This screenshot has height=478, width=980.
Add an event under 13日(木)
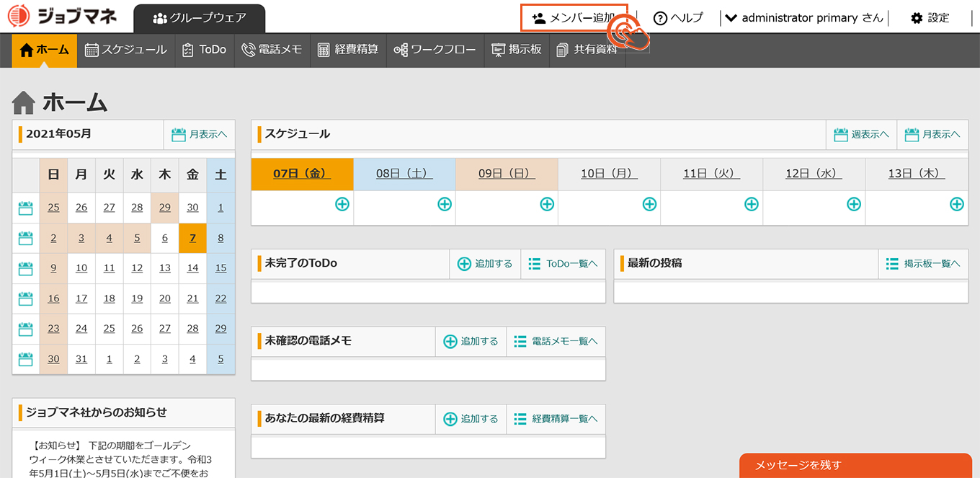(957, 204)
